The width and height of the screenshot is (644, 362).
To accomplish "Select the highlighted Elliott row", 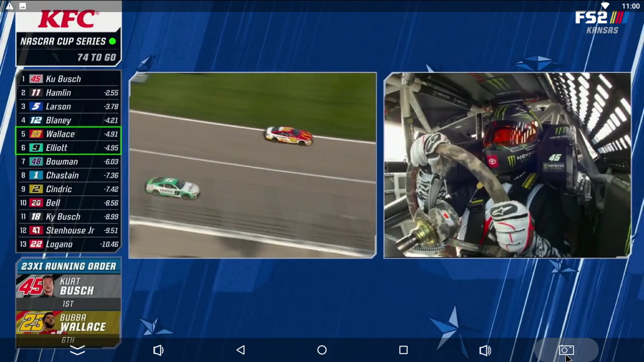I will [69, 148].
